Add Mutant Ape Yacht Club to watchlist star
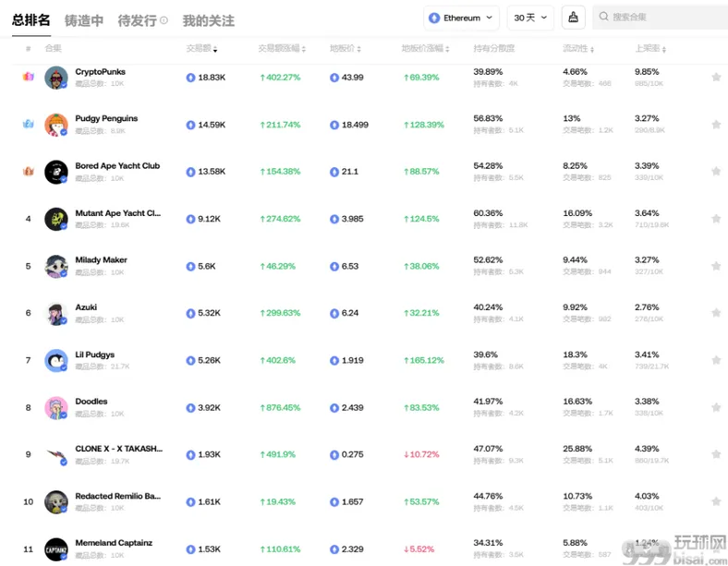728x566 pixels. pos(716,219)
